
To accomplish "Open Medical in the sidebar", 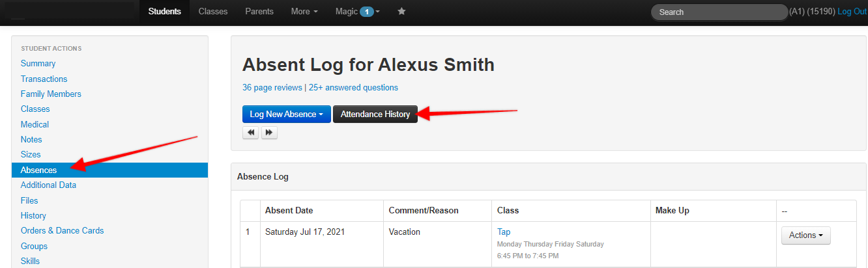I will [x=35, y=124].
